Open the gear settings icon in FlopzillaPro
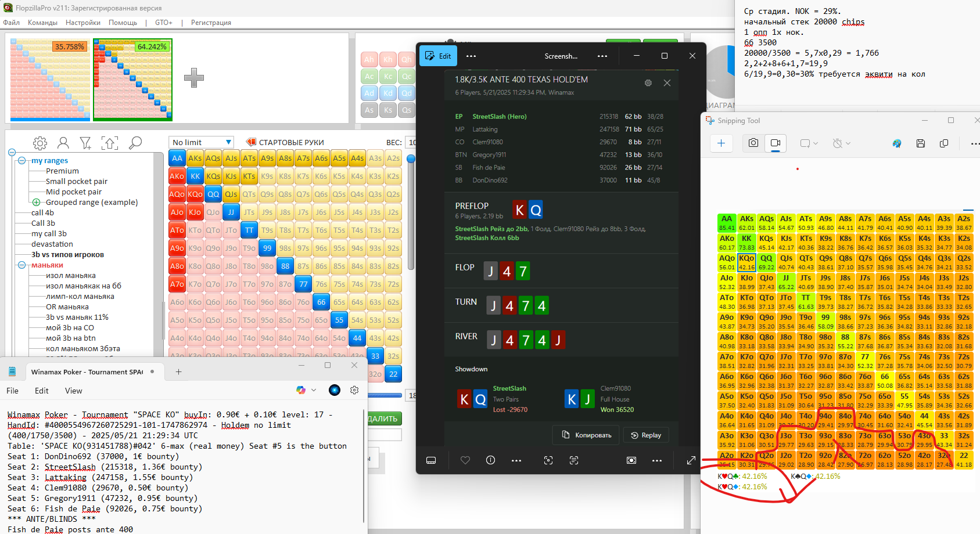 point(40,143)
